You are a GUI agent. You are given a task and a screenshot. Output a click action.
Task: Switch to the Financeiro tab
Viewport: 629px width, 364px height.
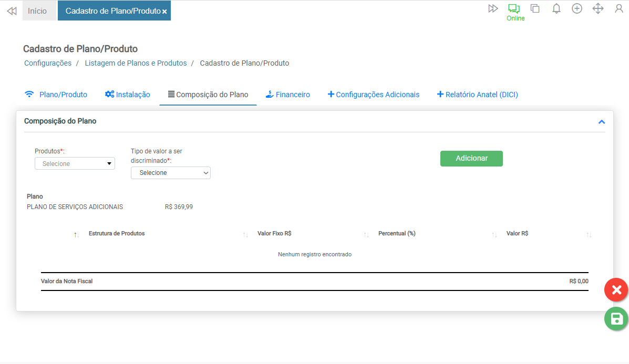click(287, 95)
